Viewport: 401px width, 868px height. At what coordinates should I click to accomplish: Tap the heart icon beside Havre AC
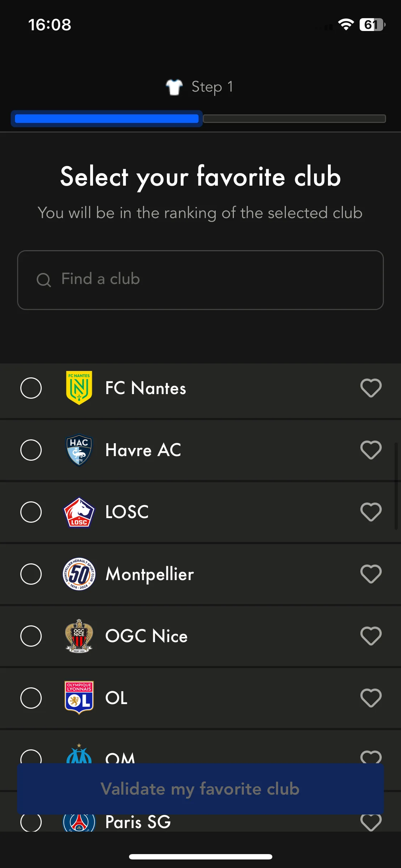pyautogui.click(x=371, y=450)
